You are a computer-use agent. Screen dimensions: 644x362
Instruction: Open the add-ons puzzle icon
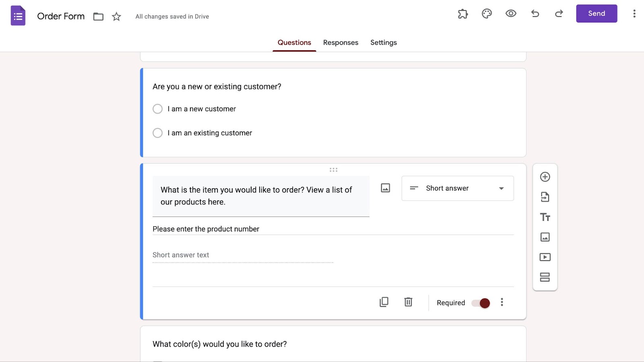click(463, 14)
